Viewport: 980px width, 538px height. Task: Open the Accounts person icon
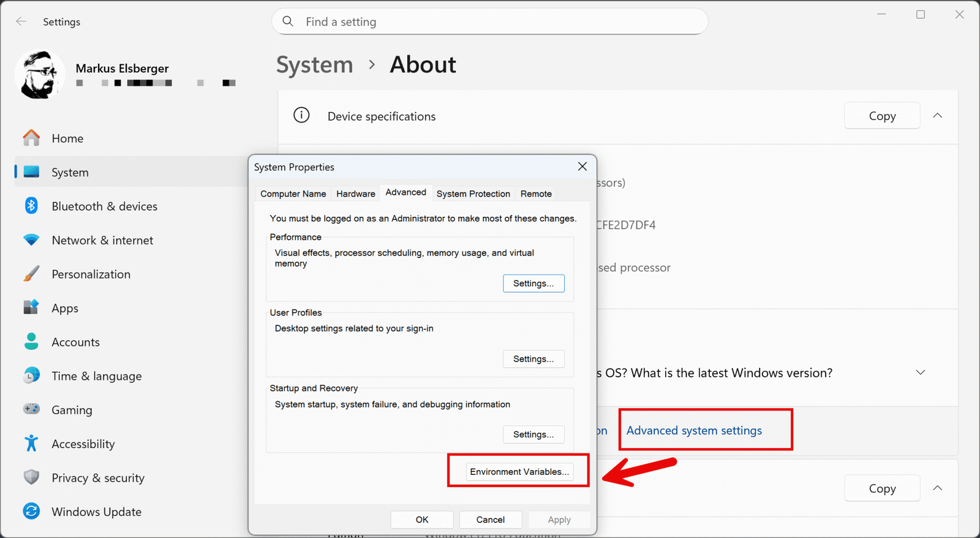click(x=31, y=341)
